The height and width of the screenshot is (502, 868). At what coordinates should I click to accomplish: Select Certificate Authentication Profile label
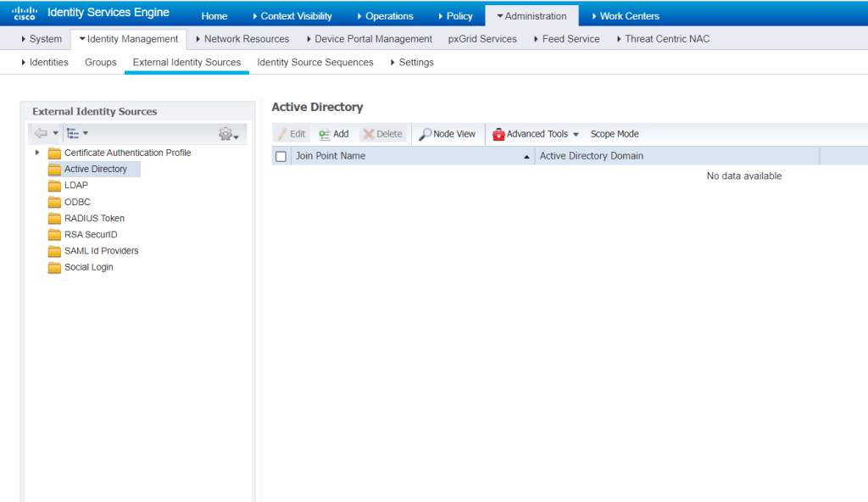coord(127,153)
